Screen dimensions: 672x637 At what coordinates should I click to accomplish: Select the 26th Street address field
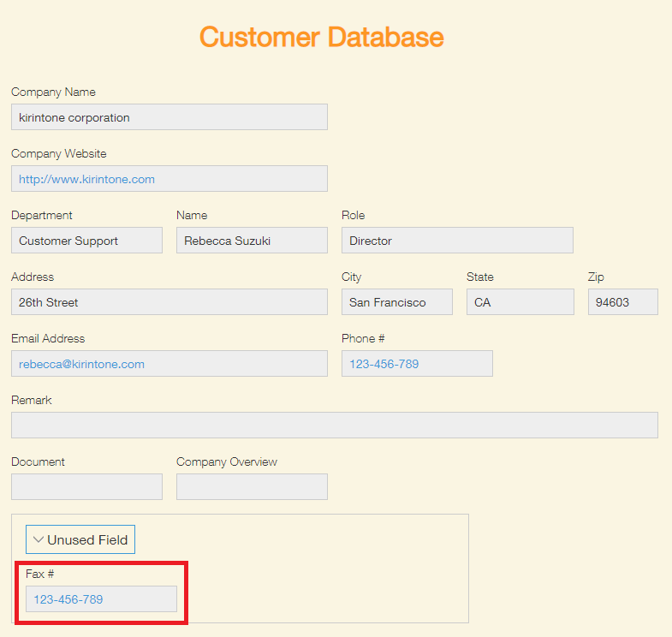coord(169,302)
